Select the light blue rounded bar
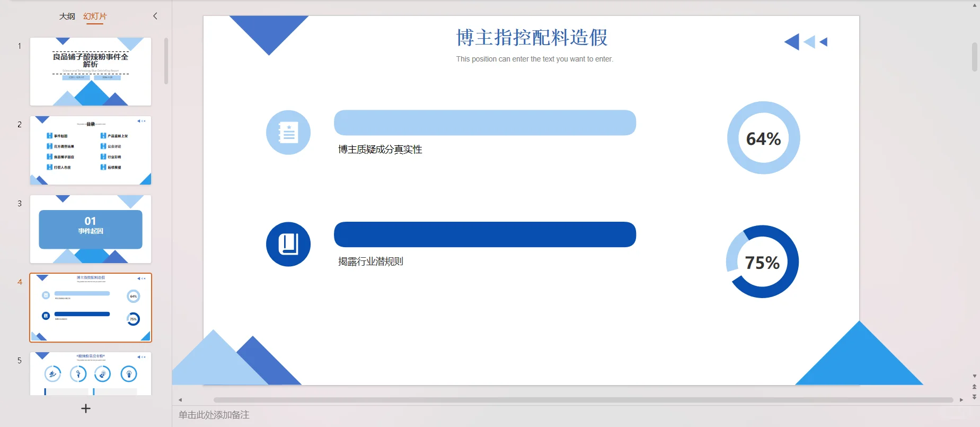The image size is (980, 427). [x=485, y=123]
